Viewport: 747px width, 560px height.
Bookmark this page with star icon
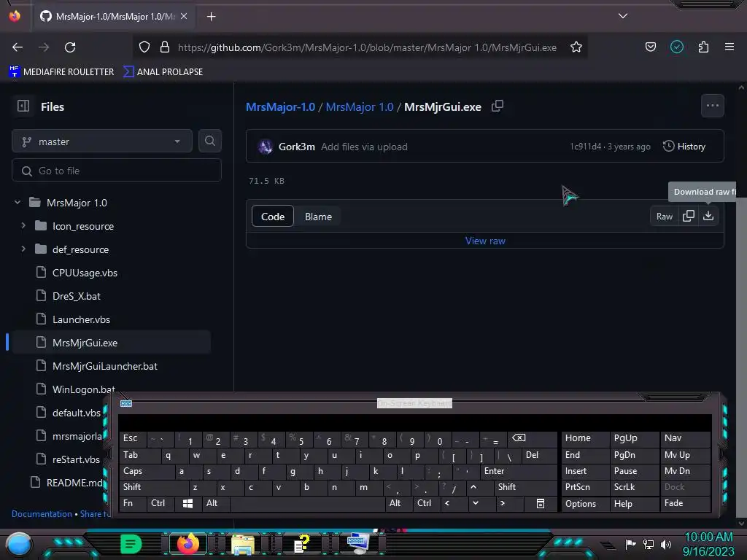[576, 47]
